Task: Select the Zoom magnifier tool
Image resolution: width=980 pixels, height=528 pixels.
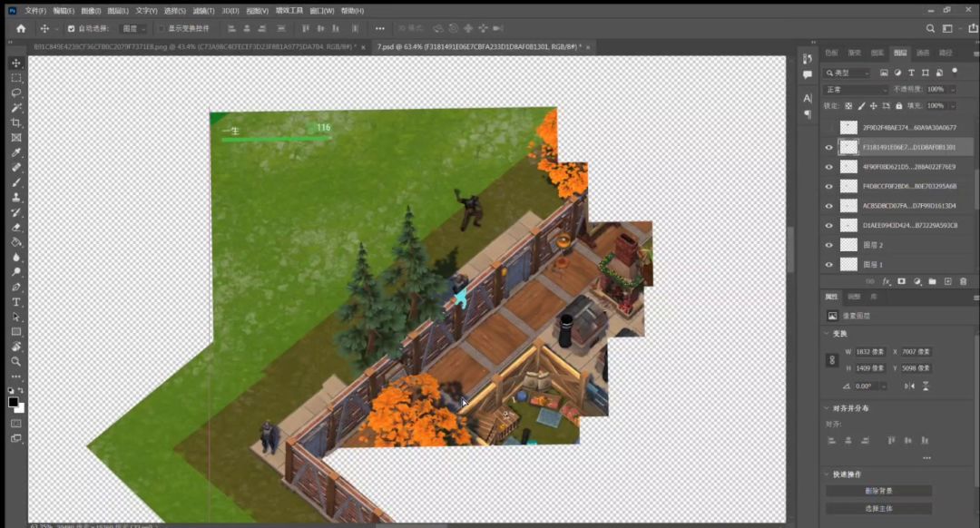Action: tap(16, 361)
